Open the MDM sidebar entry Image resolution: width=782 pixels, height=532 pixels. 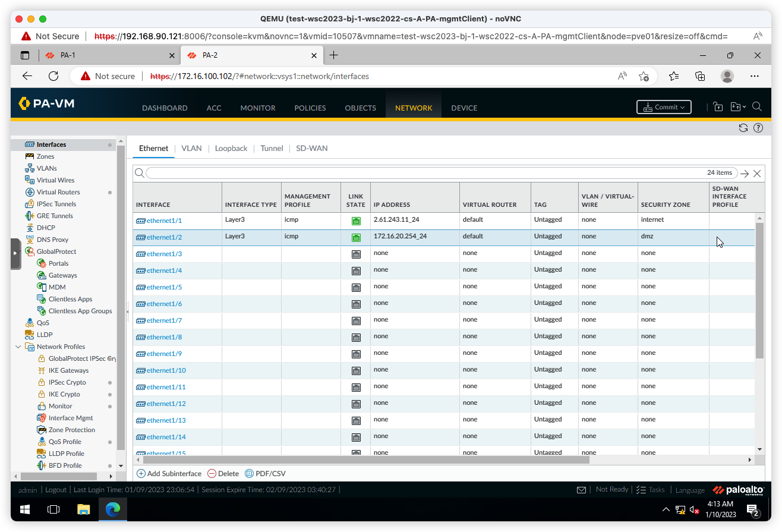51,287
